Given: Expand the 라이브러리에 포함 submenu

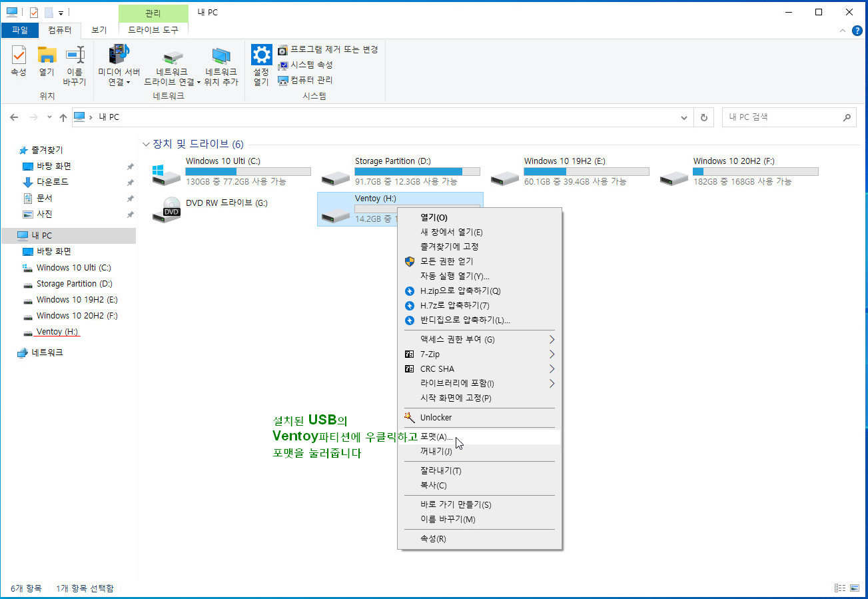Looking at the screenshot, I should 552,383.
